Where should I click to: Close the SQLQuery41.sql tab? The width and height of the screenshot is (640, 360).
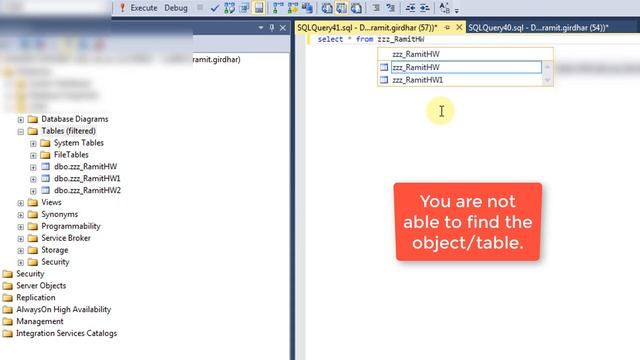click(x=459, y=27)
